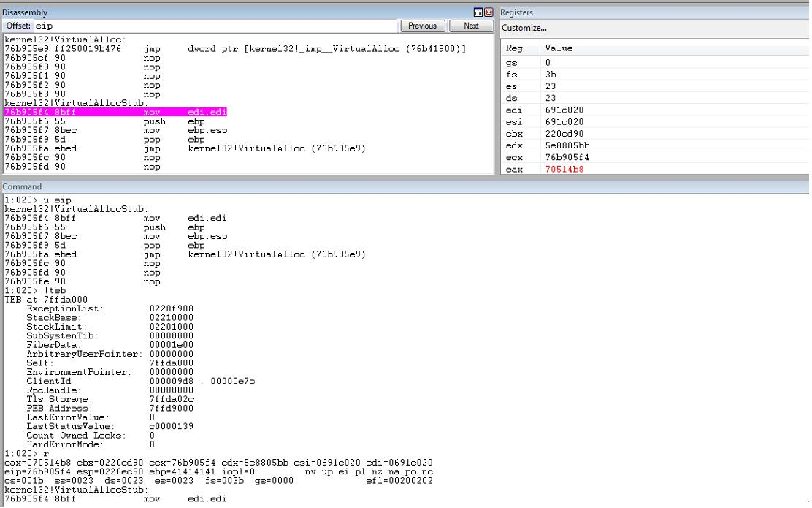Focus the Offset input field

pyautogui.click(x=215, y=26)
